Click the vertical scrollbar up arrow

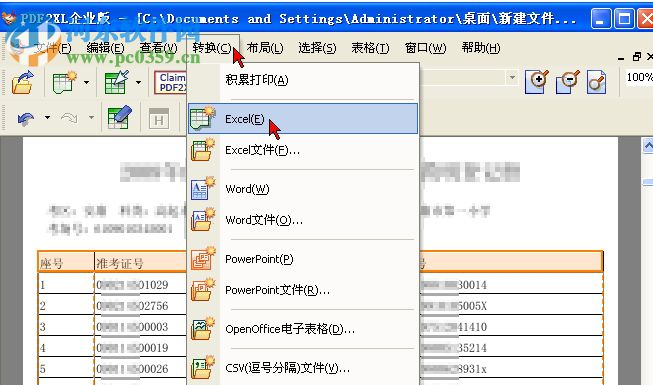pos(648,146)
